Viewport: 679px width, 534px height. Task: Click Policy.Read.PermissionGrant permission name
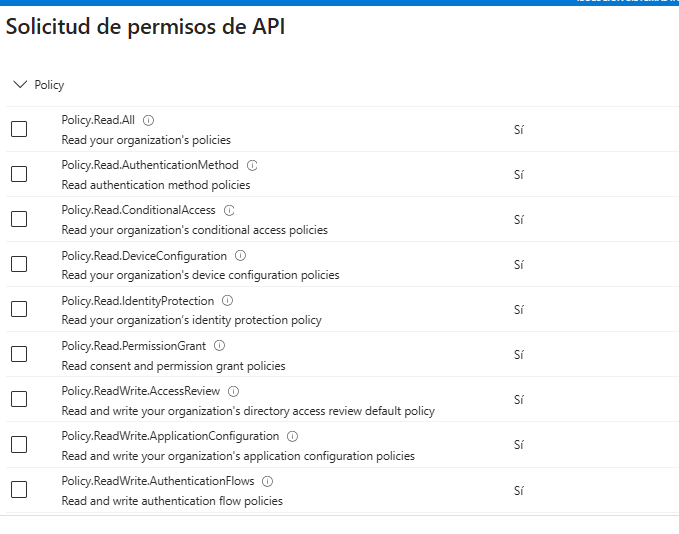[134, 346]
